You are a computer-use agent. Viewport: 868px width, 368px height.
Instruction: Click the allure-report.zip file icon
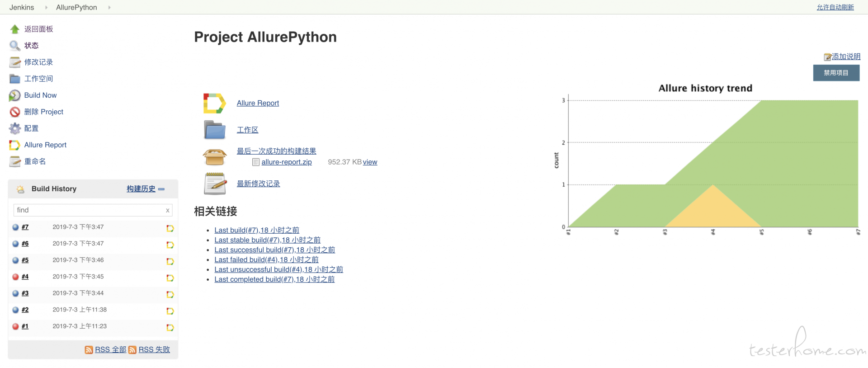256,162
